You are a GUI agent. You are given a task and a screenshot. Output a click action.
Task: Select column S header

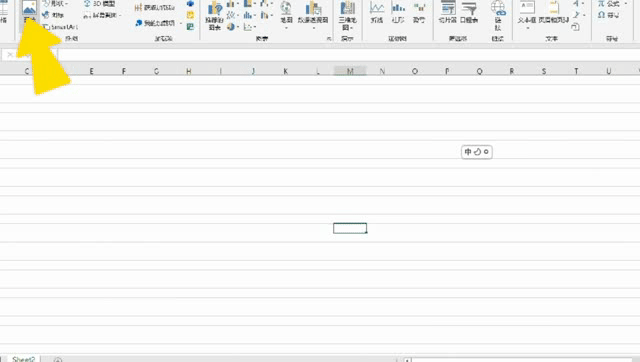point(544,71)
